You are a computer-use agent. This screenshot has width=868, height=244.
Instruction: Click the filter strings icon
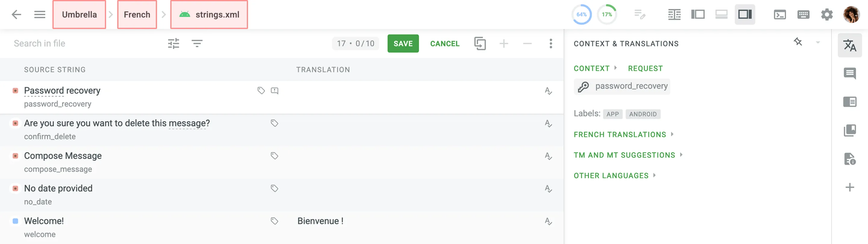point(197,43)
